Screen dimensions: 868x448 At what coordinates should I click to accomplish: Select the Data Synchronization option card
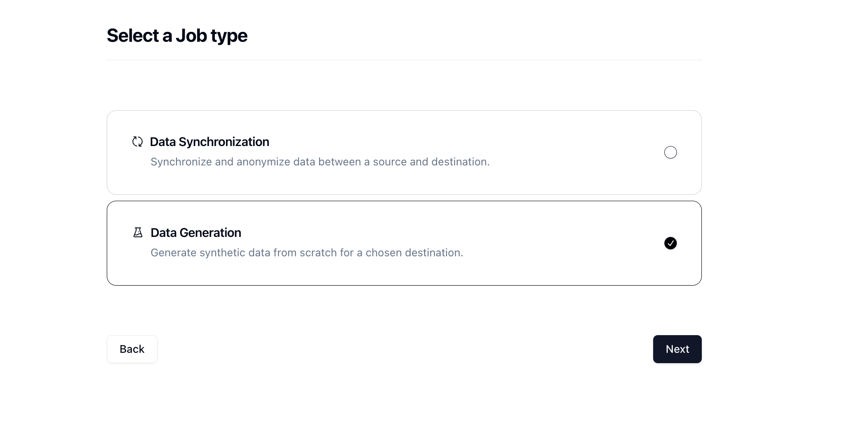pos(404,152)
